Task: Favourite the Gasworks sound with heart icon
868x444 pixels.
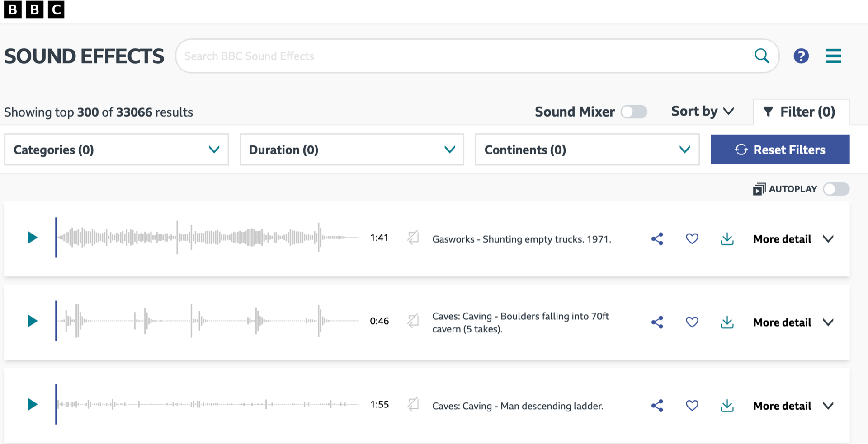Action: pos(692,238)
